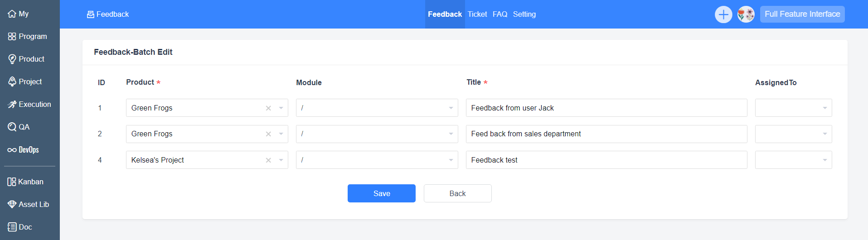
Task: Open the user avatar menu
Action: (746, 14)
